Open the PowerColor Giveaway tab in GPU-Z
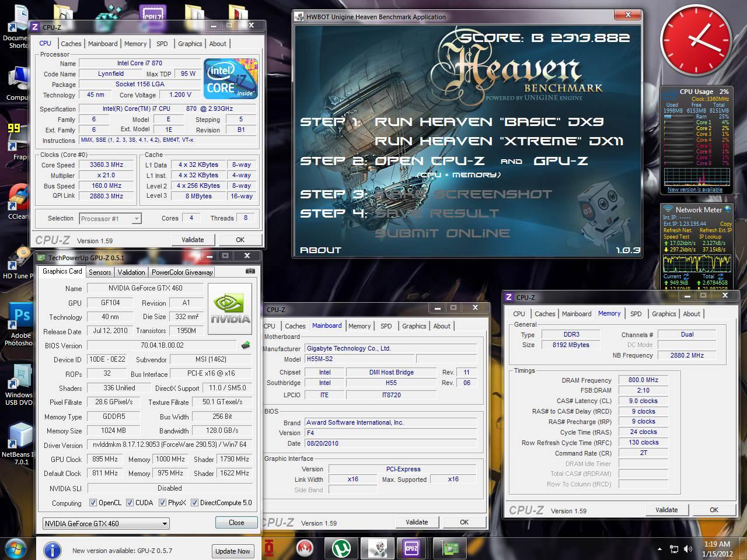 (x=182, y=272)
